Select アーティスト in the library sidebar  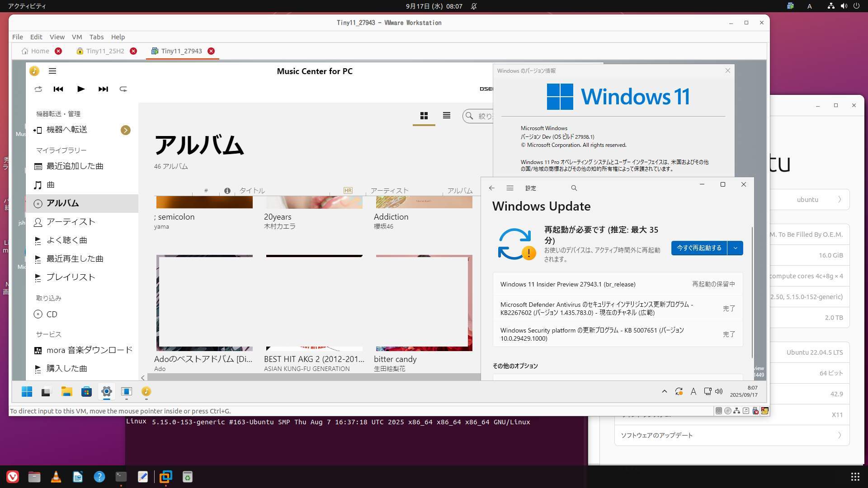71,222
